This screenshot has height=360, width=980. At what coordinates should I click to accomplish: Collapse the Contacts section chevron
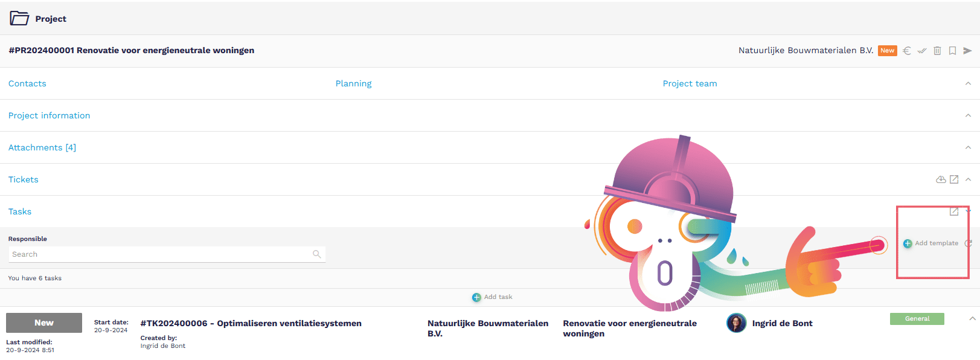(x=968, y=83)
